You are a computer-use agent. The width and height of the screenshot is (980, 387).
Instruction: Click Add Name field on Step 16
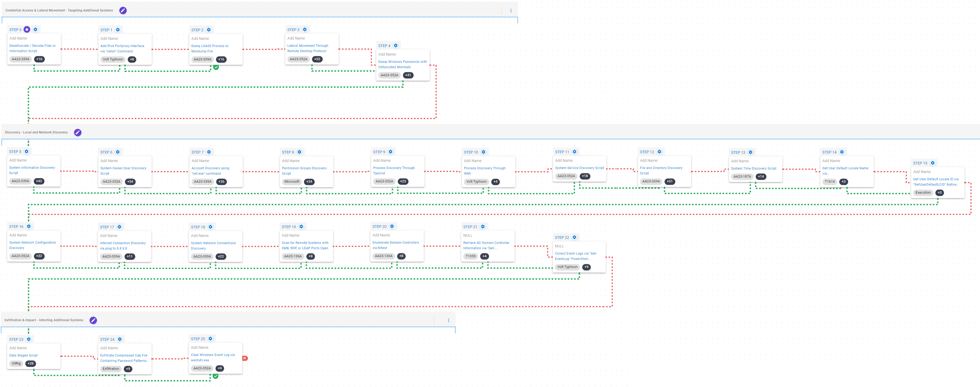point(18,235)
